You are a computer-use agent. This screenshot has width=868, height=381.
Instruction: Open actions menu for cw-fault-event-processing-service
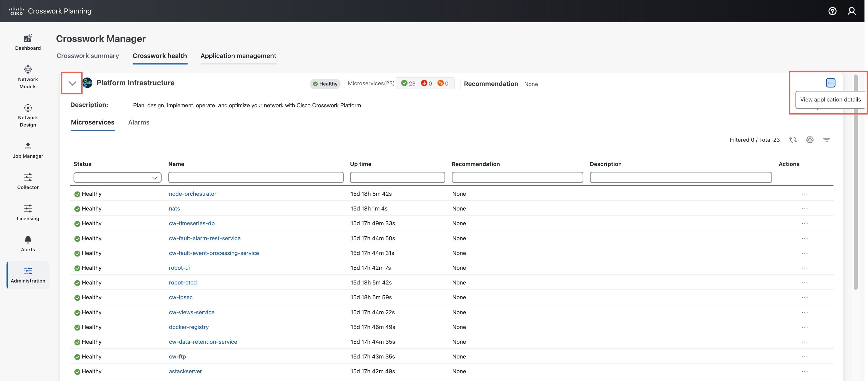point(805,253)
